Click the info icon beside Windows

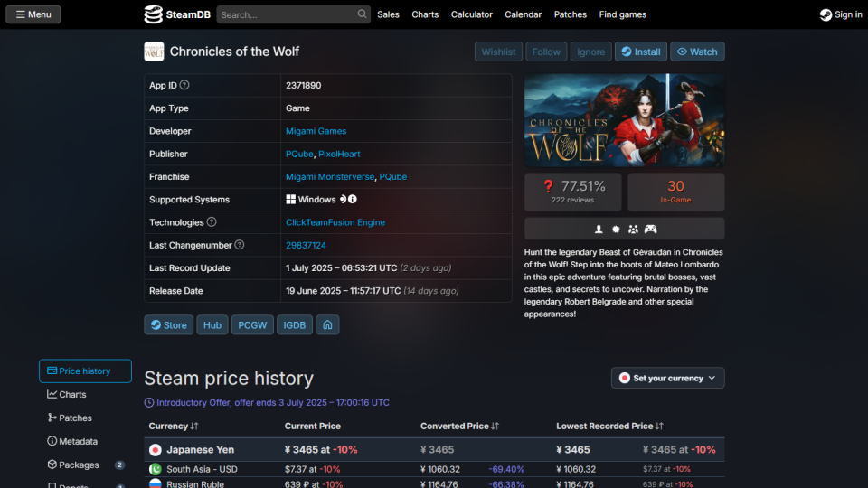[353, 199]
